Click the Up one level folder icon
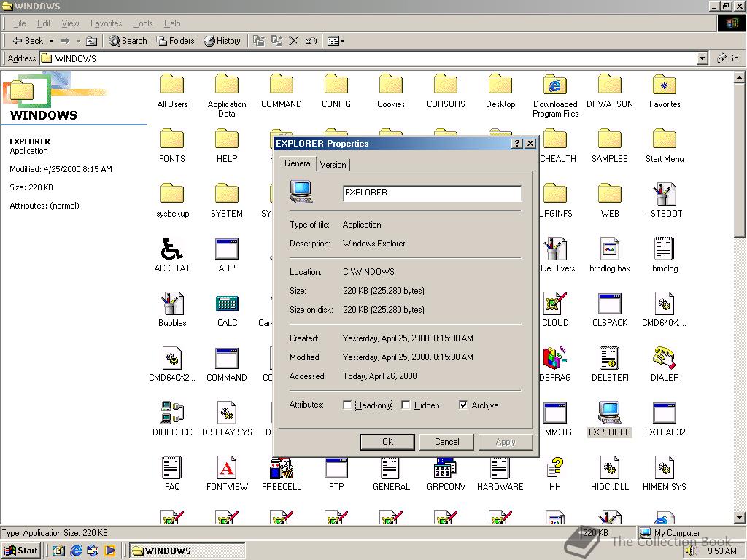 (92, 41)
